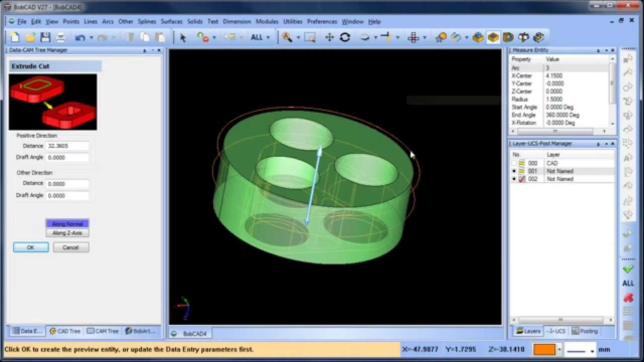Switch to the BobArt tab
Viewport: 644px width, 362px height.
pos(140,331)
